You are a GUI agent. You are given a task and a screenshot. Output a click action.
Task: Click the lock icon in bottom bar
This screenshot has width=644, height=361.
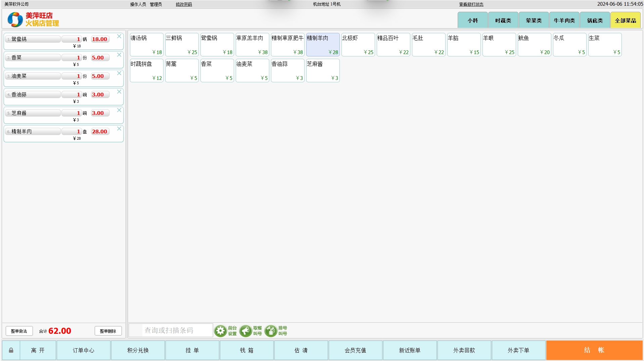tap(11, 350)
